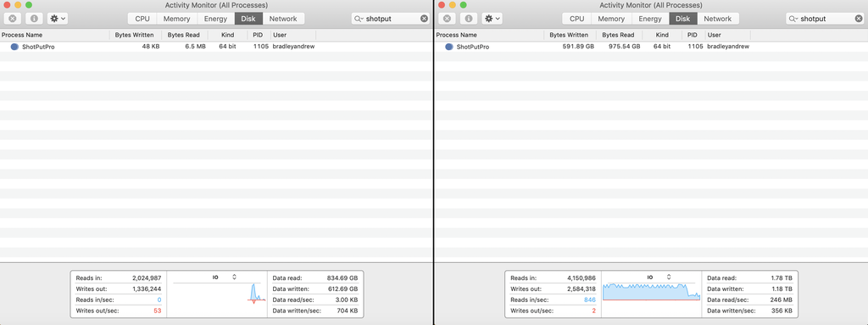Viewport: 868px width, 325px height.
Task: Open search magnifier options in left window
Action: point(359,19)
